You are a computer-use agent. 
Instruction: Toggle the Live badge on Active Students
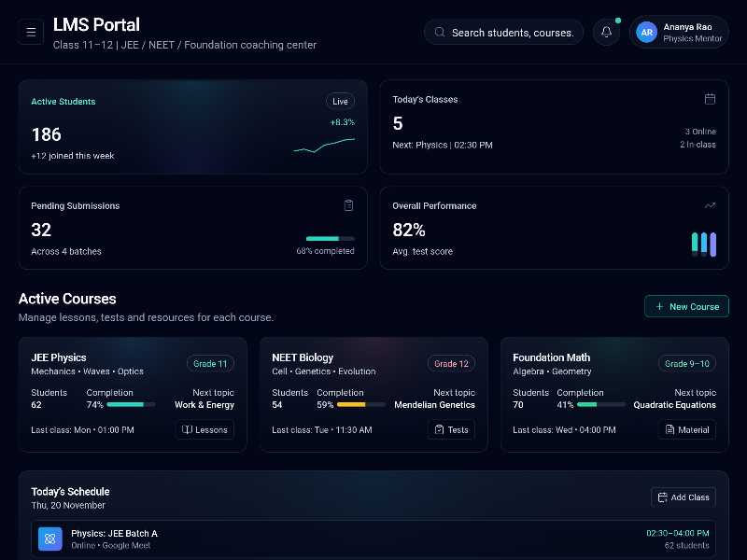pyautogui.click(x=340, y=102)
